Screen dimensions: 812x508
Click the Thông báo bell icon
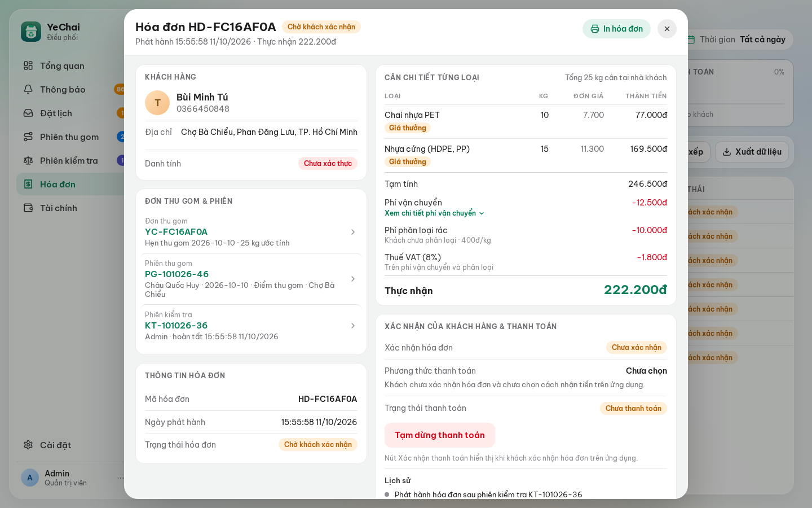pos(28,89)
